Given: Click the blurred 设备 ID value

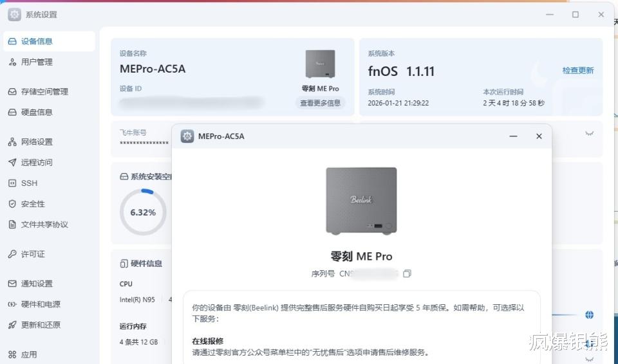Looking at the screenshot, I should pyautogui.click(x=191, y=102).
